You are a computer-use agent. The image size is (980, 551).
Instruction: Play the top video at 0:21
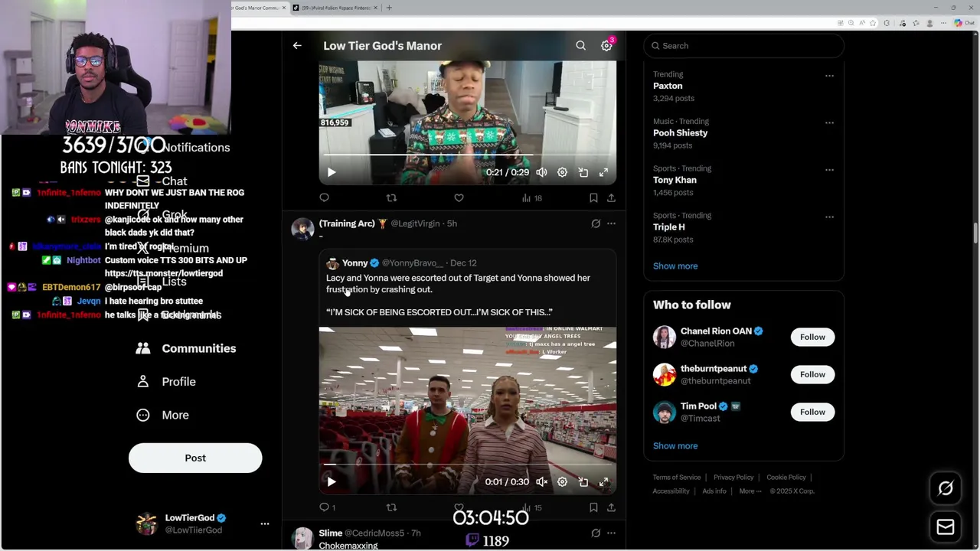(332, 173)
